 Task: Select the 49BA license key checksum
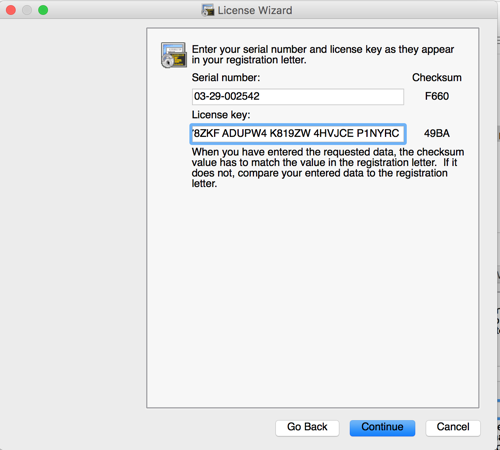(437, 134)
